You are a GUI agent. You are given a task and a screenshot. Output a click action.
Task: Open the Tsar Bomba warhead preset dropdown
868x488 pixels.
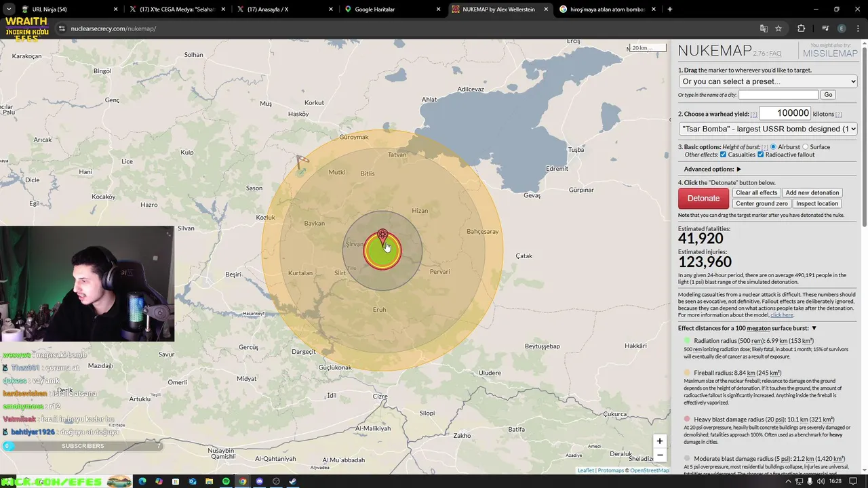pyautogui.click(x=768, y=129)
